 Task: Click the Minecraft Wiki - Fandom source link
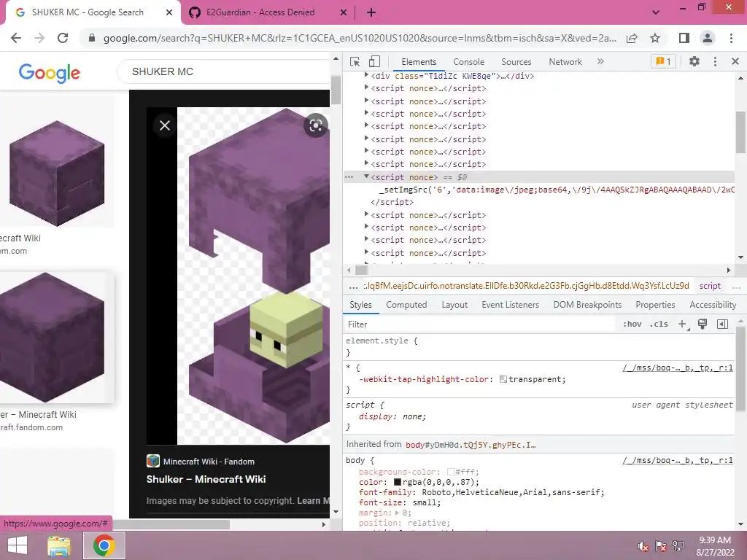click(x=209, y=462)
